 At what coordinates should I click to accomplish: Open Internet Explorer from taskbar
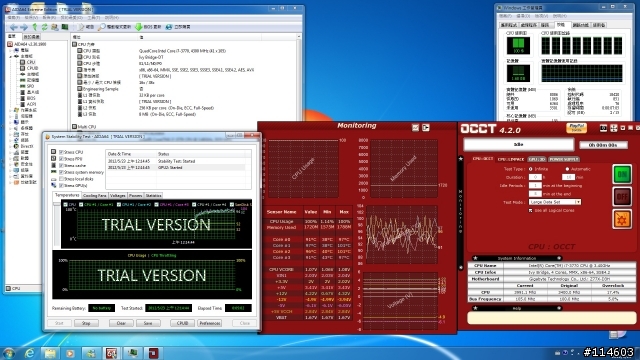[29, 353]
